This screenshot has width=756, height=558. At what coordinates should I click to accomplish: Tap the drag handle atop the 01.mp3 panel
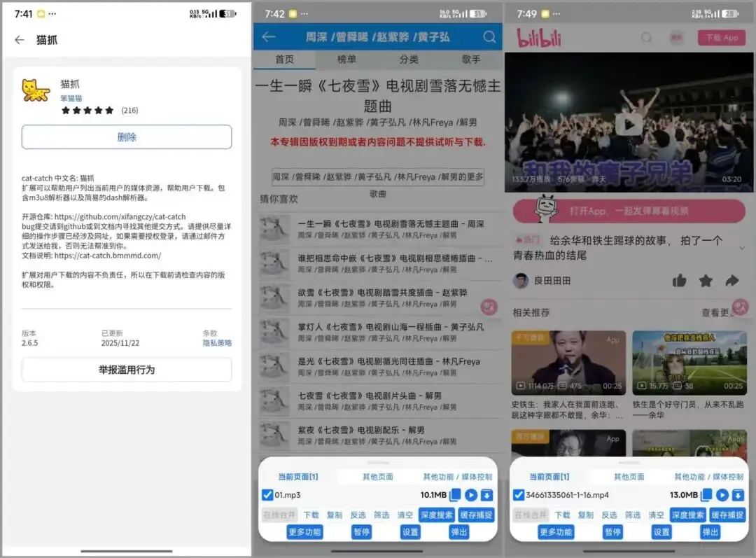[x=378, y=463]
